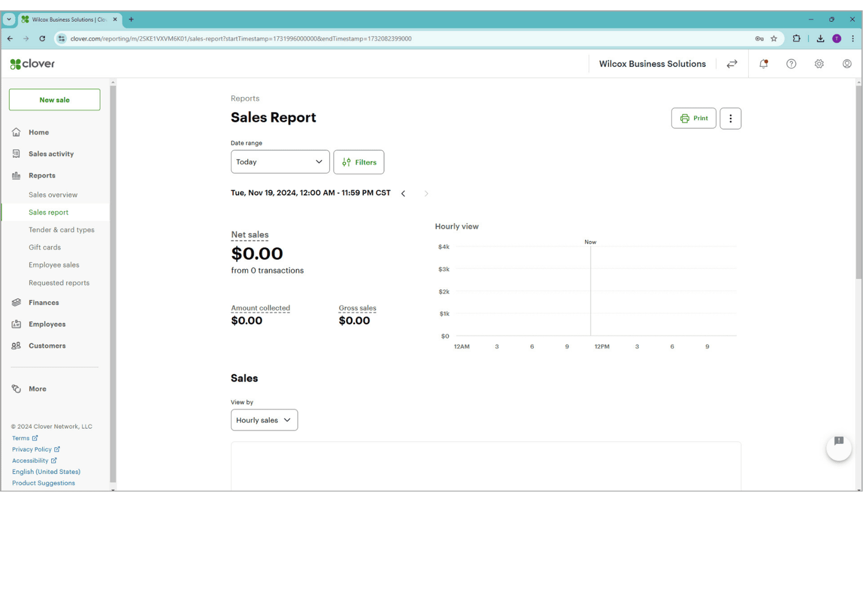
Task: Open Product Suggestions link
Action: pos(44,483)
